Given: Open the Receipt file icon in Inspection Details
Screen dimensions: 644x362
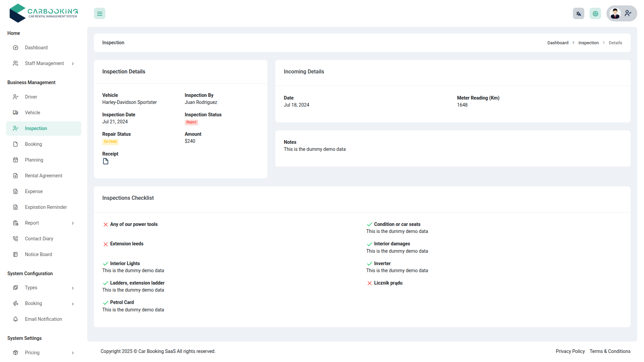Looking at the screenshot, I should coord(105,161).
